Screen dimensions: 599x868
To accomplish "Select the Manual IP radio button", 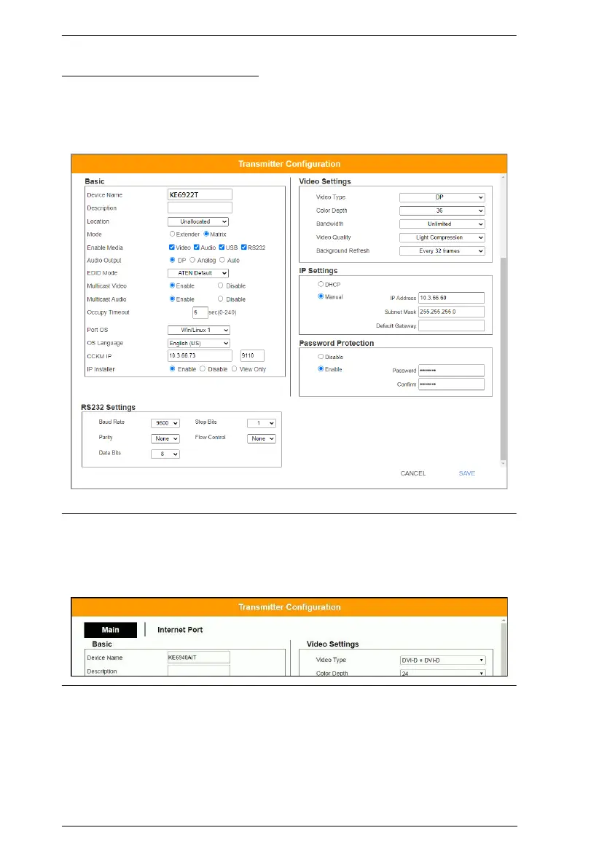I will [x=321, y=296].
